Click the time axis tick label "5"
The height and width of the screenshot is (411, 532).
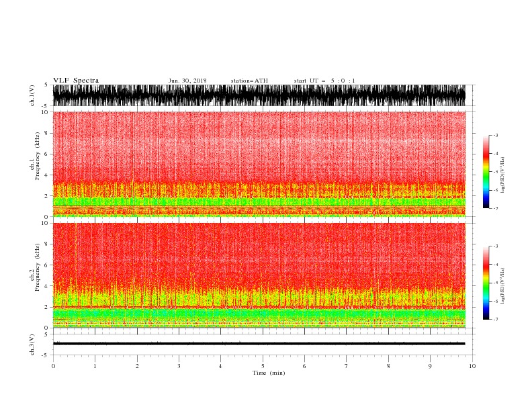tap(263, 366)
